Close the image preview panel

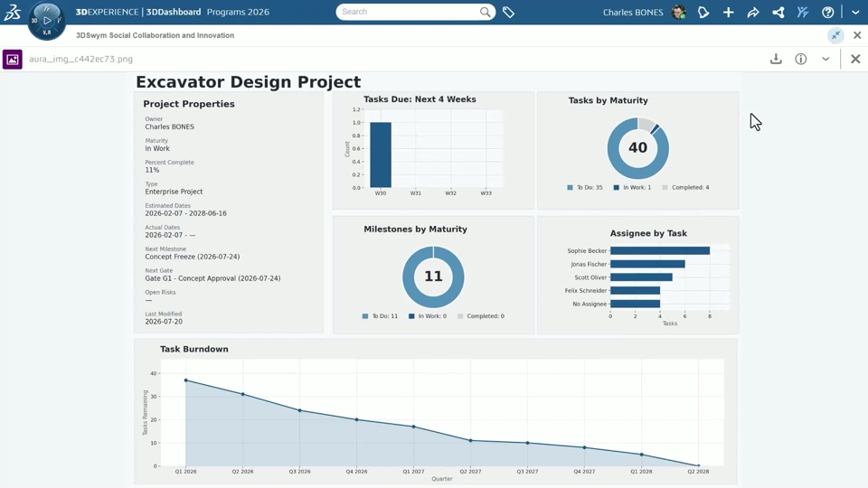[855, 59]
